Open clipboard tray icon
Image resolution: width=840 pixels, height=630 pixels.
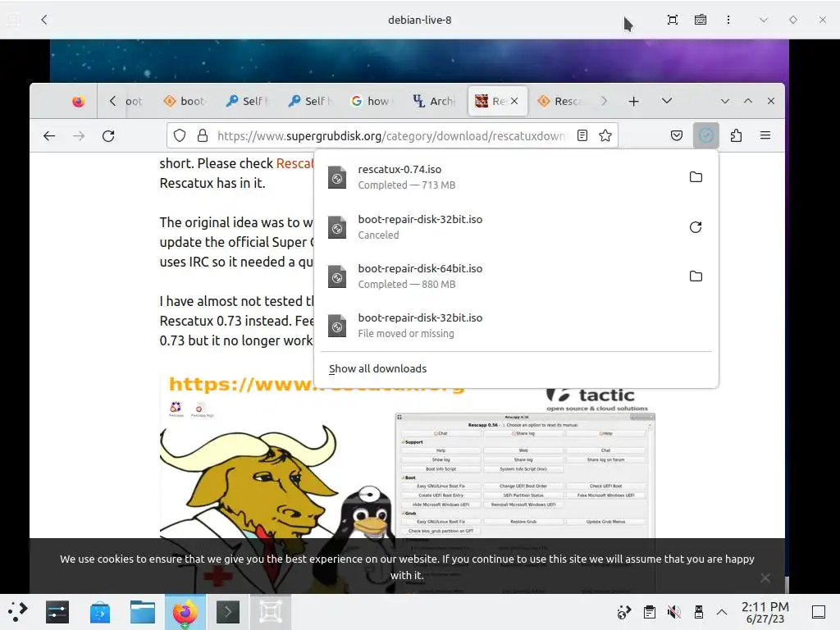(x=650, y=612)
